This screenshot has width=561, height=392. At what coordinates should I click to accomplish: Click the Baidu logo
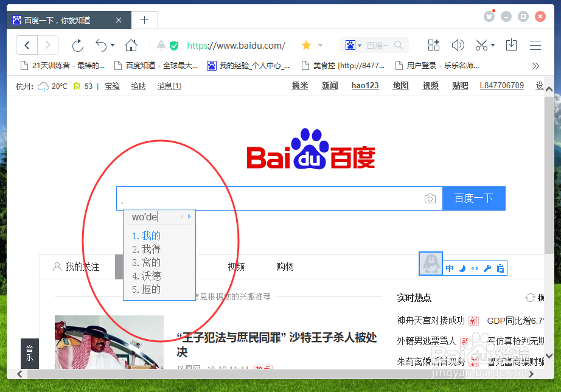click(x=311, y=149)
